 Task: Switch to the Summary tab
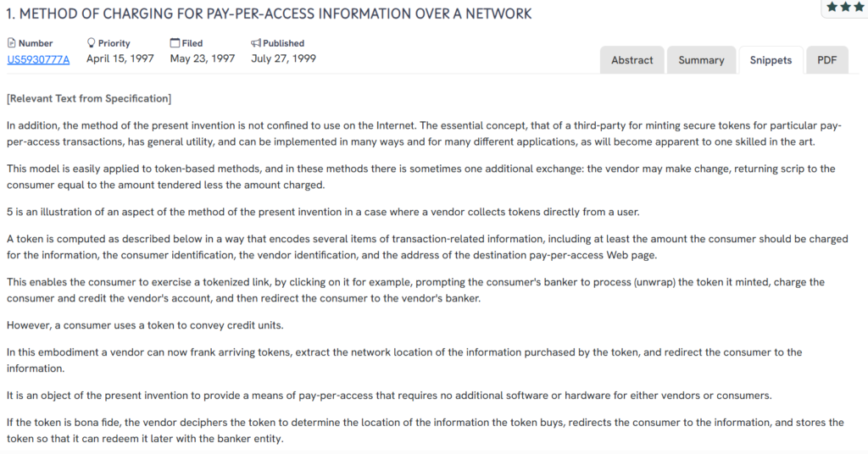(x=701, y=60)
